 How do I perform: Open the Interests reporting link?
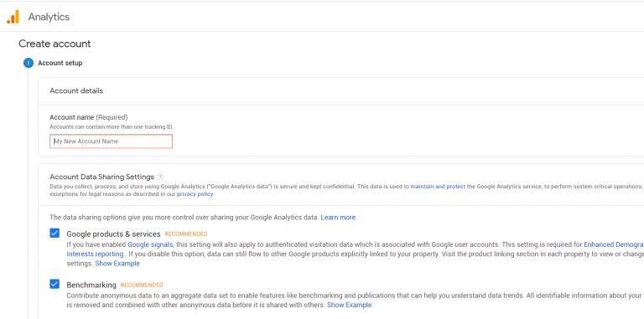click(x=95, y=254)
